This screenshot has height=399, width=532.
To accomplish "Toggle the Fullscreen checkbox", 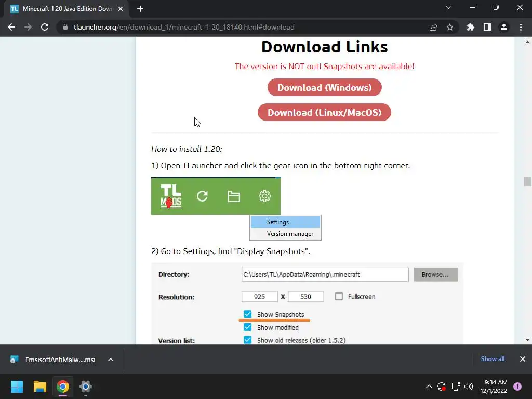I will point(339,297).
